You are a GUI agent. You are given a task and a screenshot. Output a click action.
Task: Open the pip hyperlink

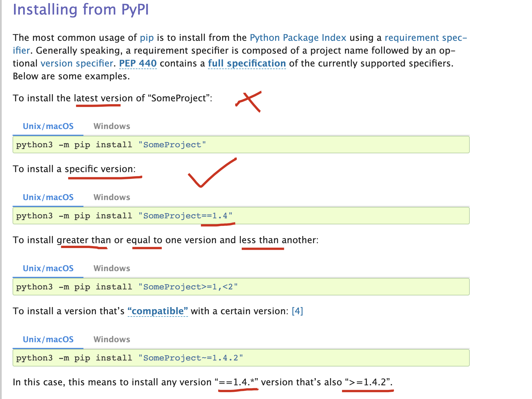(147, 37)
